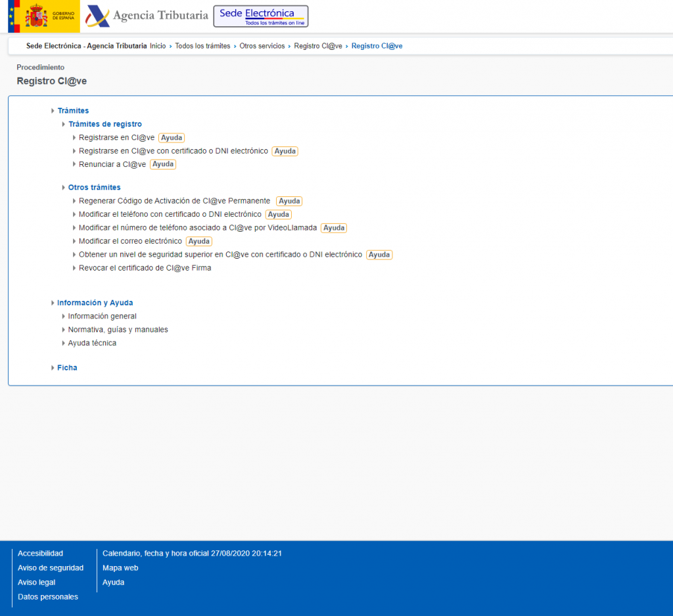The width and height of the screenshot is (673, 616).
Task: Collapse the 'Información y Ayuda' arrow
Action: click(53, 303)
